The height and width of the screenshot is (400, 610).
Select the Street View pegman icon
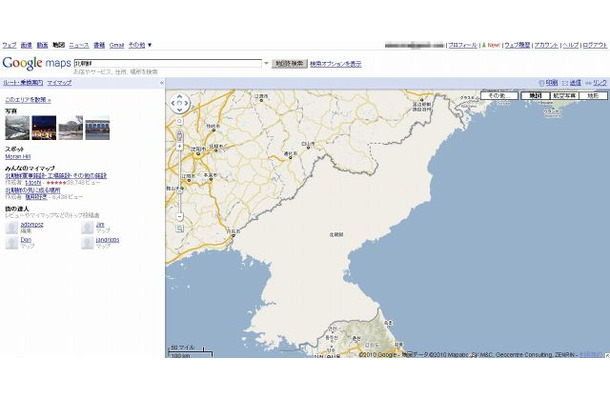179,136
